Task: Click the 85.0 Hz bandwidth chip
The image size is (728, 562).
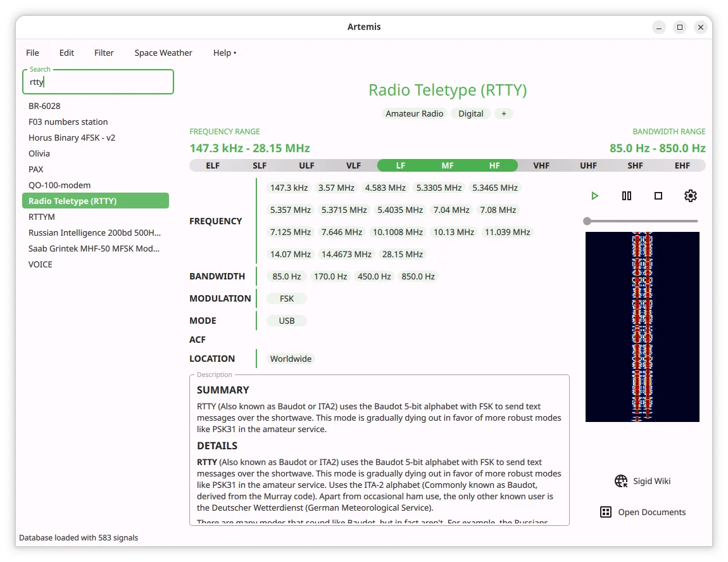Action: click(x=287, y=277)
